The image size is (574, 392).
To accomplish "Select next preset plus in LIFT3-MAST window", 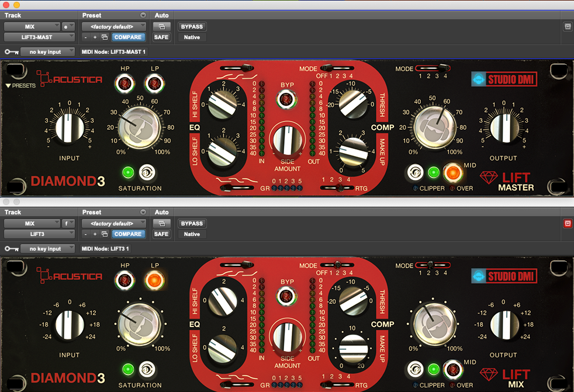I will [95, 37].
